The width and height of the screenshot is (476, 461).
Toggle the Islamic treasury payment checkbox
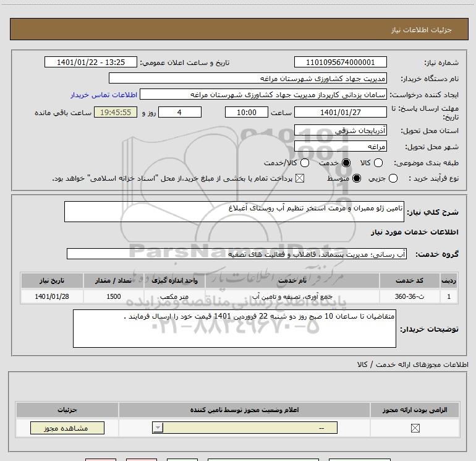(x=300, y=178)
